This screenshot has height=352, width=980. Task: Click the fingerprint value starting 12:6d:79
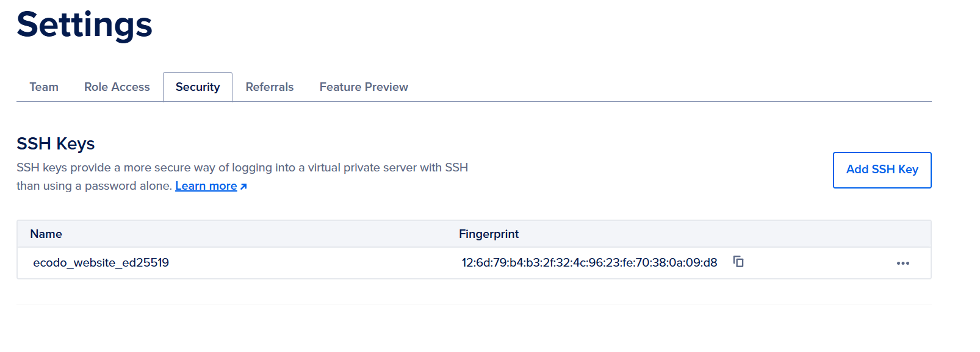[x=589, y=263]
